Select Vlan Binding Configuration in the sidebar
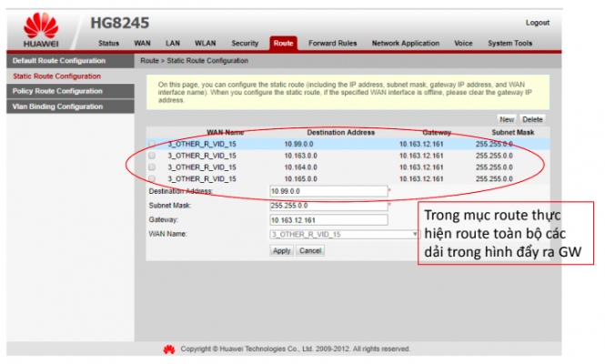 [x=57, y=106]
